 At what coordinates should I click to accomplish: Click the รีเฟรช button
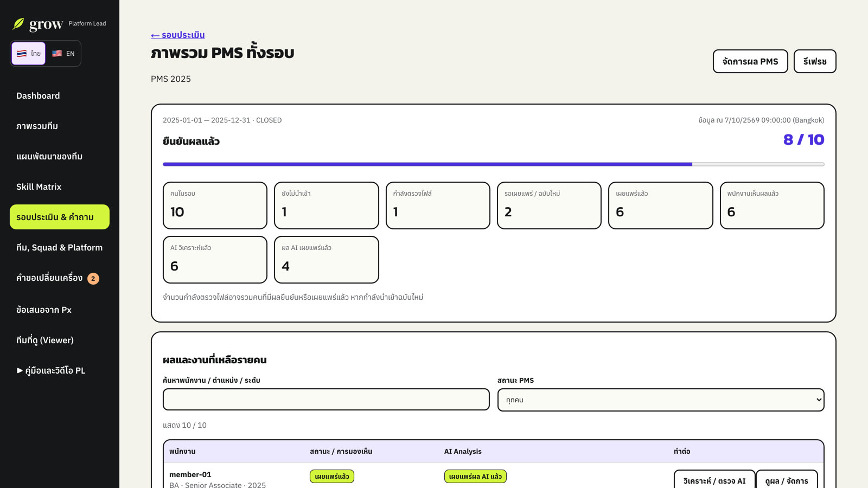tap(815, 61)
